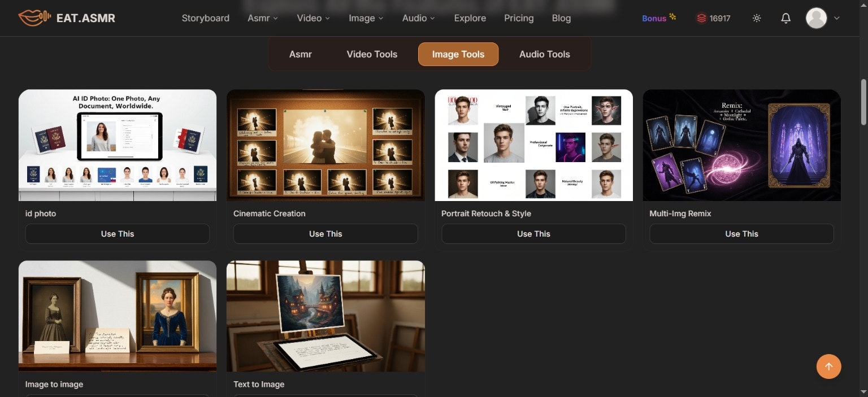This screenshot has height=397, width=868.
Task: Open the Text to Image easel thumbnail
Action: pyautogui.click(x=325, y=316)
